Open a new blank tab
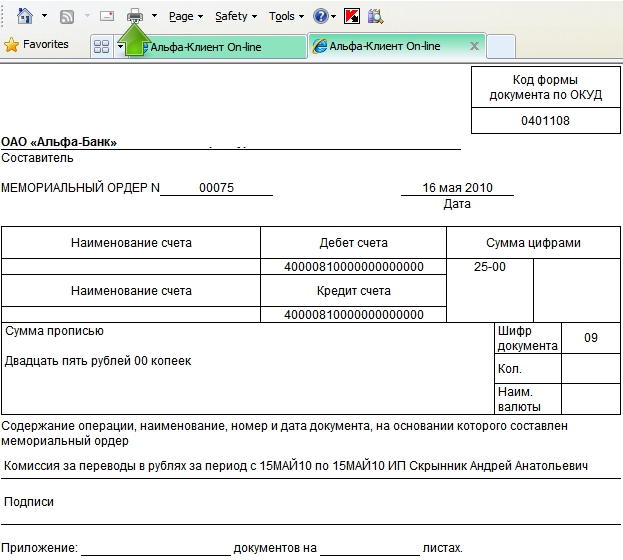Viewport: 623px width, 560px height. [x=501, y=47]
